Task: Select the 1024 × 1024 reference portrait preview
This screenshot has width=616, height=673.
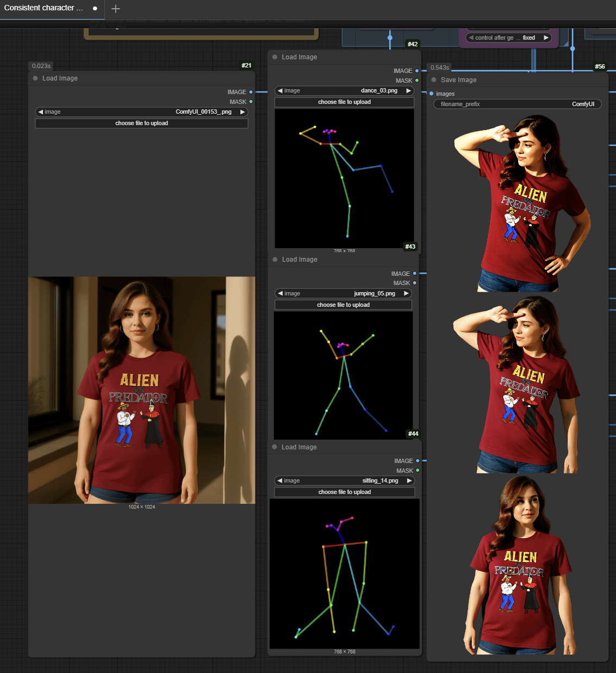Action: [141, 390]
